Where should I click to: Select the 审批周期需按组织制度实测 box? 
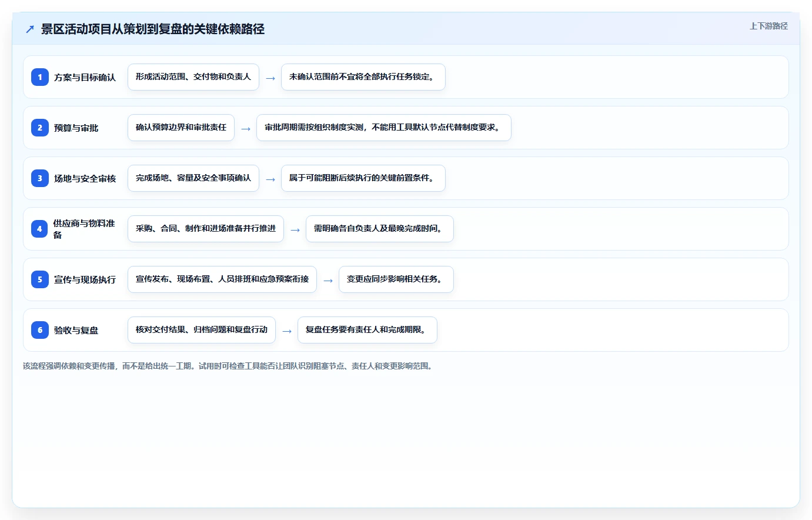point(384,128)
